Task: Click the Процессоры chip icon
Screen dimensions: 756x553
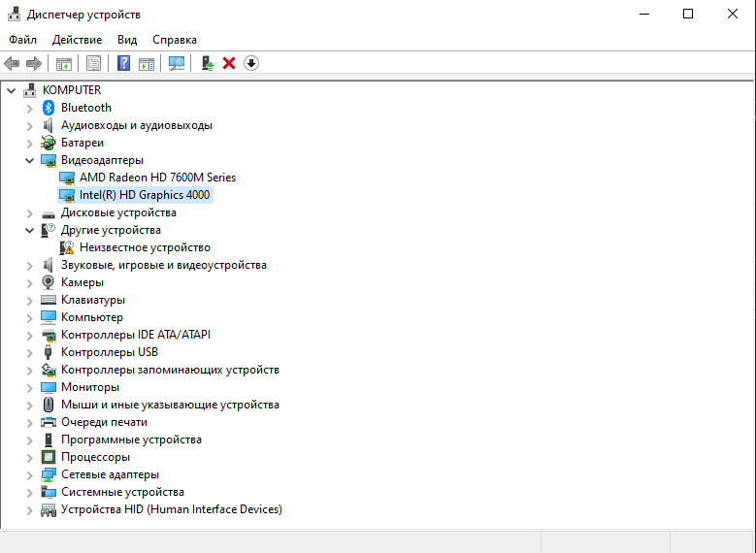Action: pyautogui.click(x=49, y=457)
